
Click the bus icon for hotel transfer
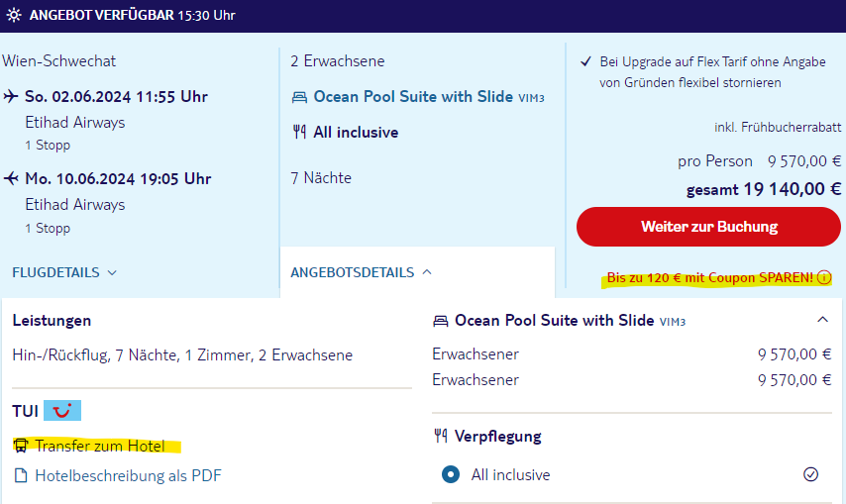[21, 446]
